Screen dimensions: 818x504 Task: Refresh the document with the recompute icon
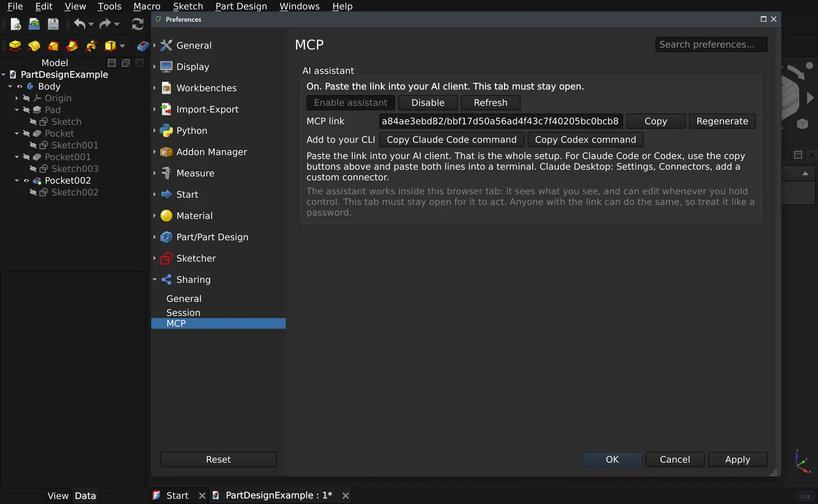coord(138,24)
